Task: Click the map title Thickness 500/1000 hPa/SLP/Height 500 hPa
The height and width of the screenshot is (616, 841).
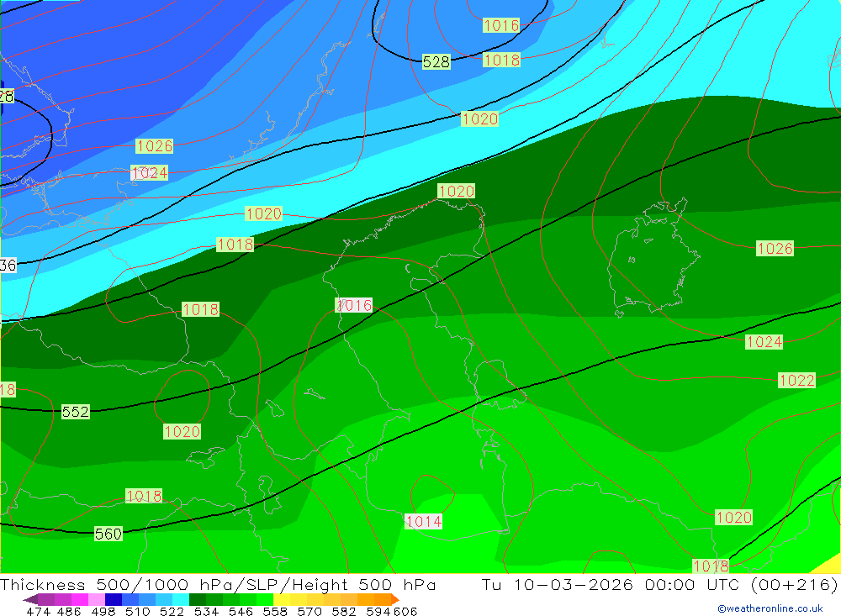Action: point(218,584)
